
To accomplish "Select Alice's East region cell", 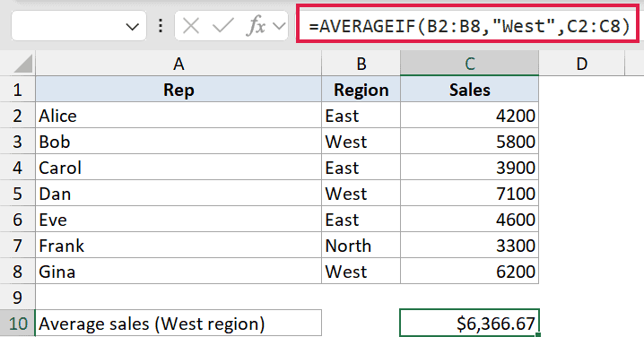I will click(361, 116).
